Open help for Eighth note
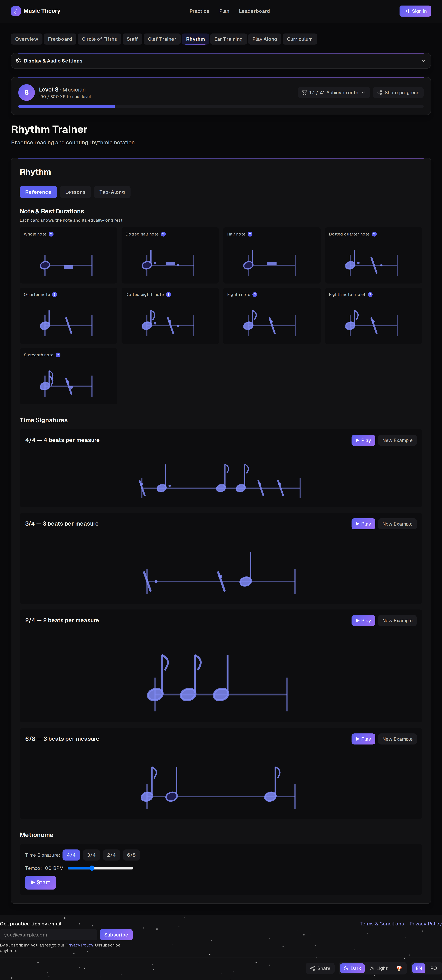The width and height of the screenshot is (442, 980). click(255, 294)
